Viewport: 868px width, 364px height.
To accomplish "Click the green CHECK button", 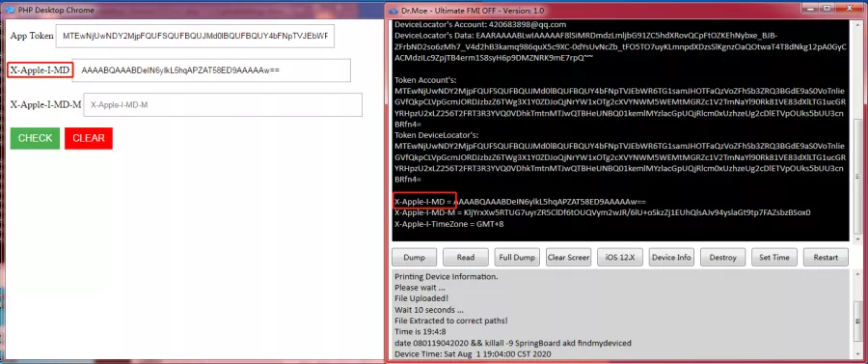I will click(35, 138).
